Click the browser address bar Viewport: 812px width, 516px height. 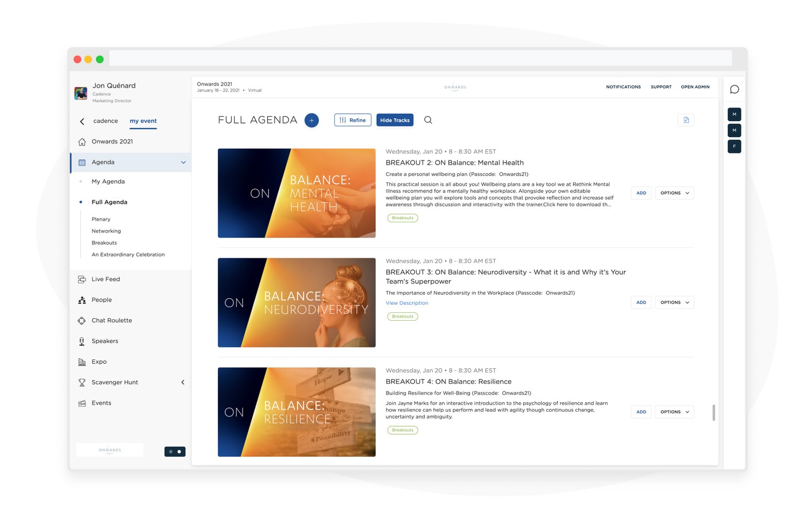[420, 58]
